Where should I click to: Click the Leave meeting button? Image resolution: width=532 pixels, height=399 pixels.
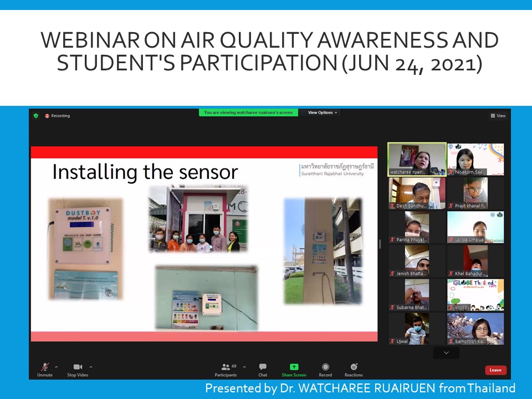pos(495,370)
